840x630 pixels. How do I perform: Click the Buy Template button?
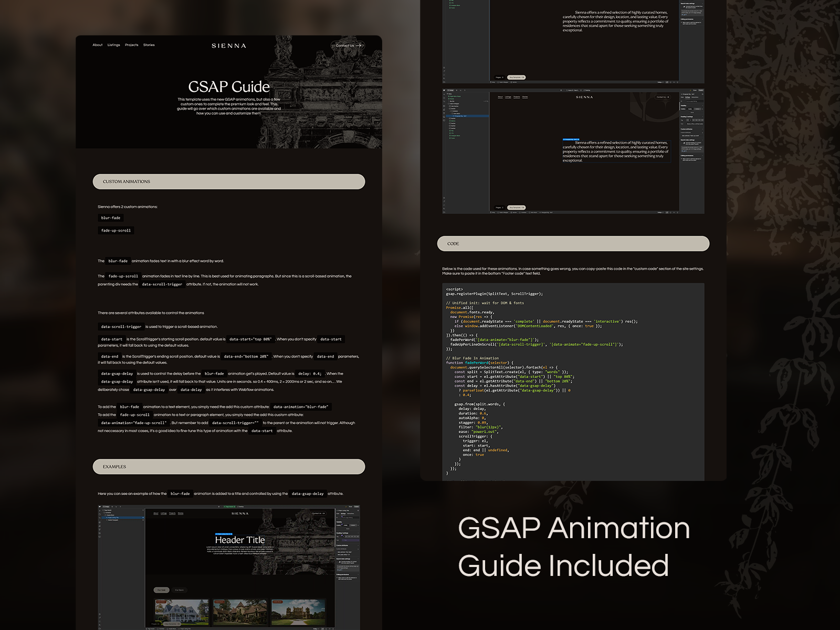517,207
